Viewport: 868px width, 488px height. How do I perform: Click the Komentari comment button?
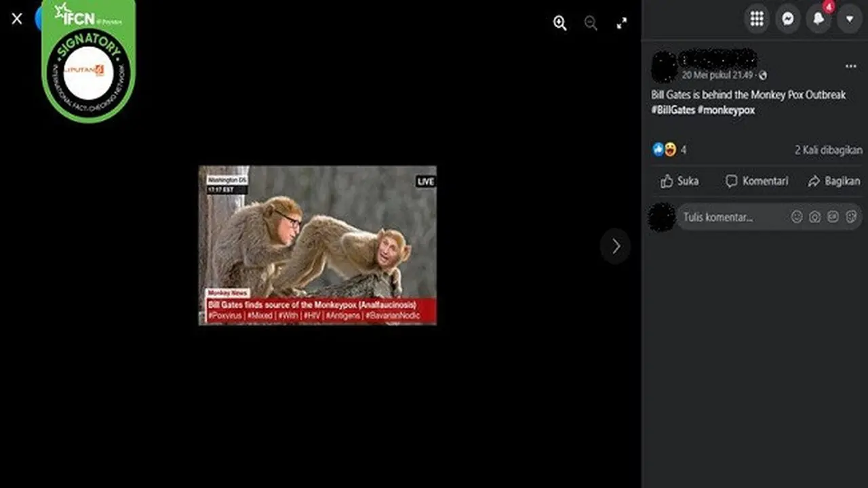click(757, 181)
